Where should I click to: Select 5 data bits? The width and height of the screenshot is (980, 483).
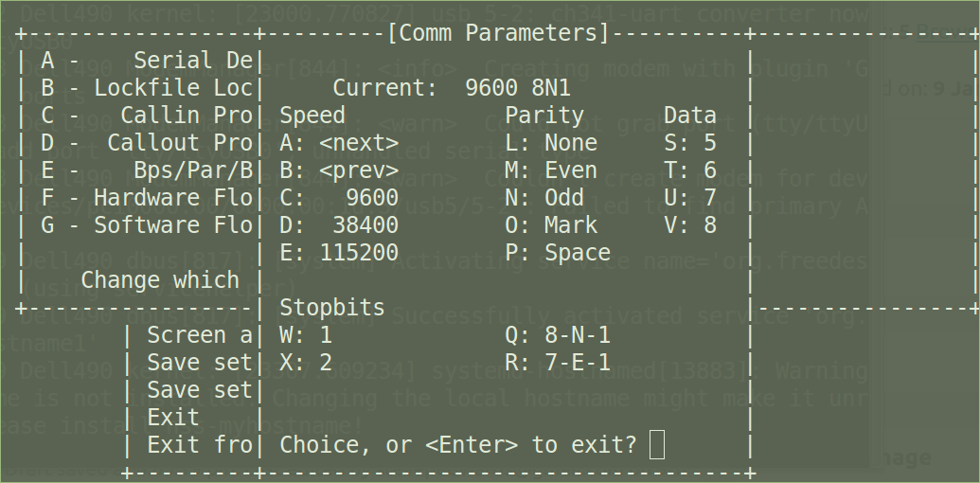(690, 143)
